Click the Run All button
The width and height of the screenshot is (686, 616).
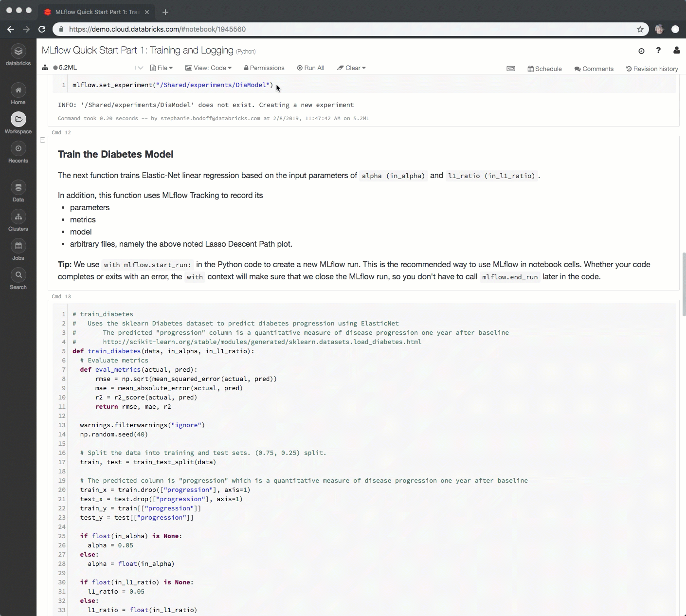point(310,68)
